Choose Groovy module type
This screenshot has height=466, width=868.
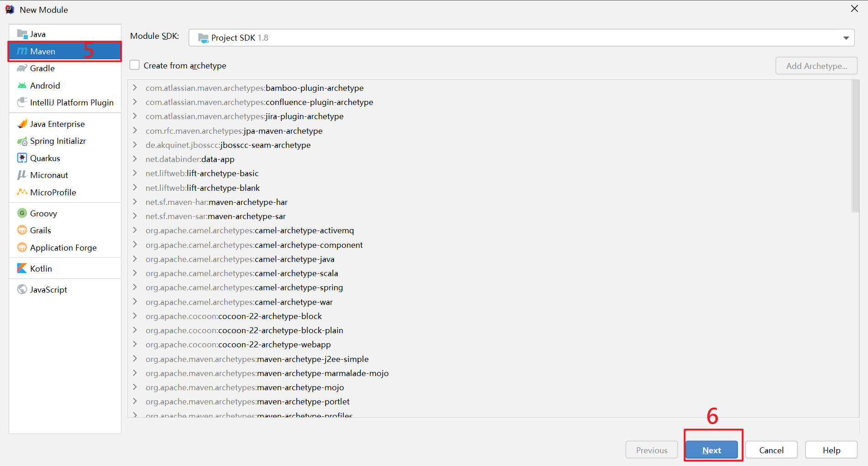(x=65, y=213)
